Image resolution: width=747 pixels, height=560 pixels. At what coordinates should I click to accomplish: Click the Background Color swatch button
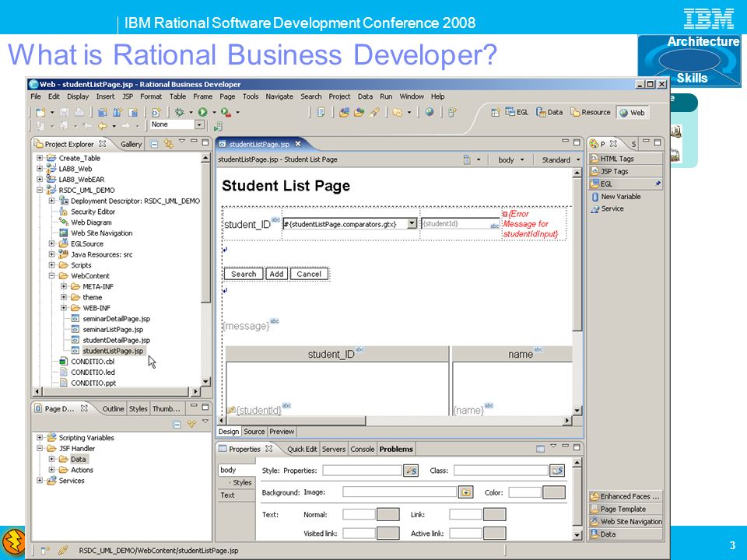pyautogui.click(x=554, y=492)
